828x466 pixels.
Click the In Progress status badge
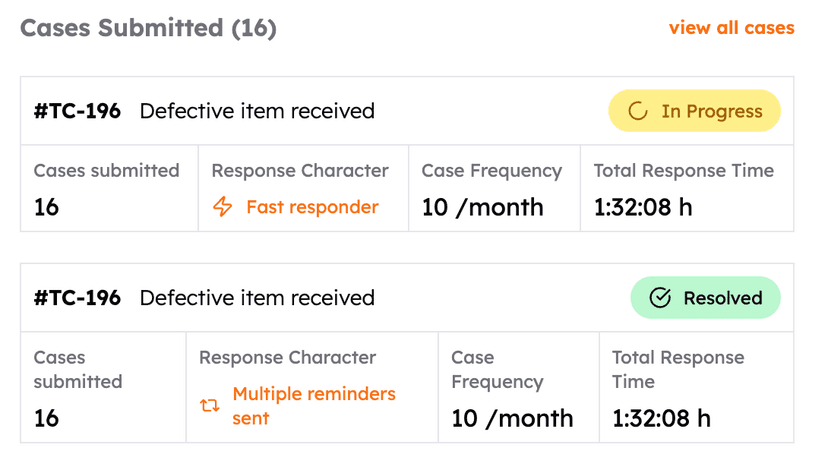pos(694,111)
